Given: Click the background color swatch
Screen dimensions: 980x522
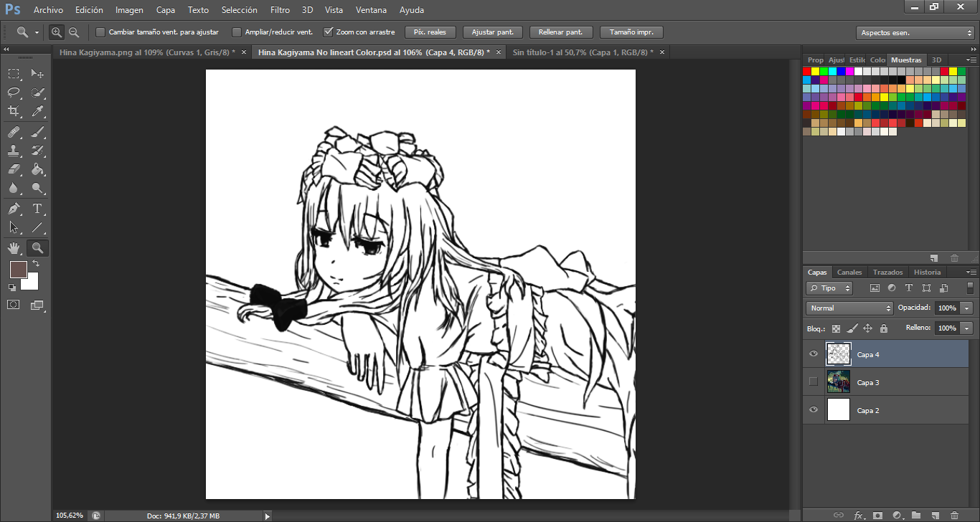Looking at the screenshot, I should pos(32,285).
